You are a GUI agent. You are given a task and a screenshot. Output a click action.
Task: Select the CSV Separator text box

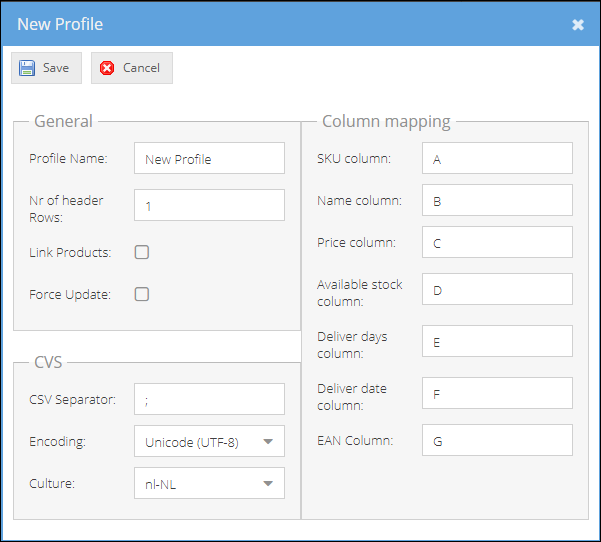pos(209,399)
